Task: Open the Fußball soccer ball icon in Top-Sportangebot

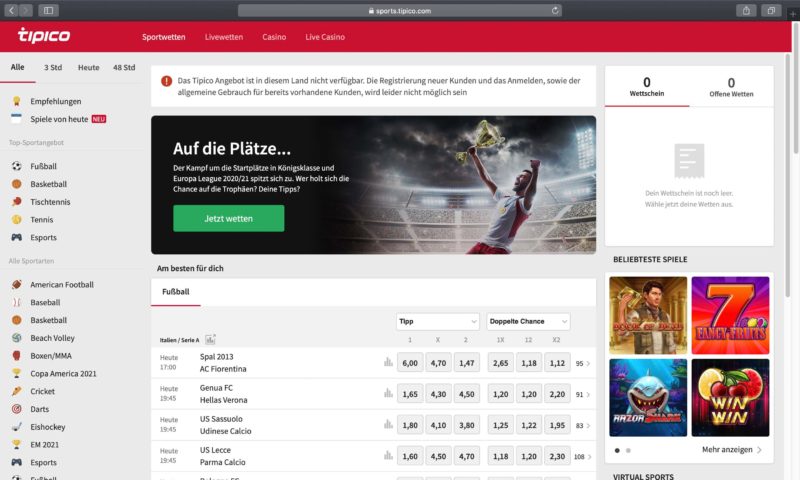Action: pyautogui.click(x=17, y=166)
